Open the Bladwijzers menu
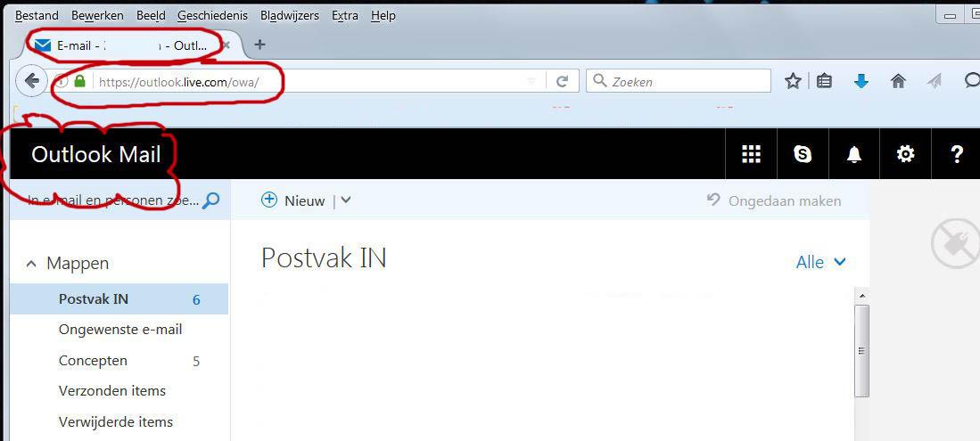The width and height of the screenshot is (980, 441). pos(290,16)
